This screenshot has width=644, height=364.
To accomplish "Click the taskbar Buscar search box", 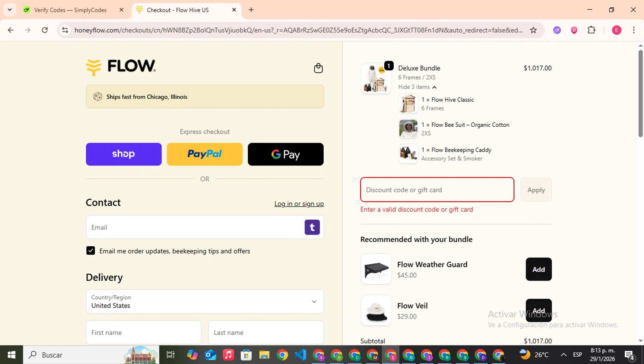I will tap(91, 355).
